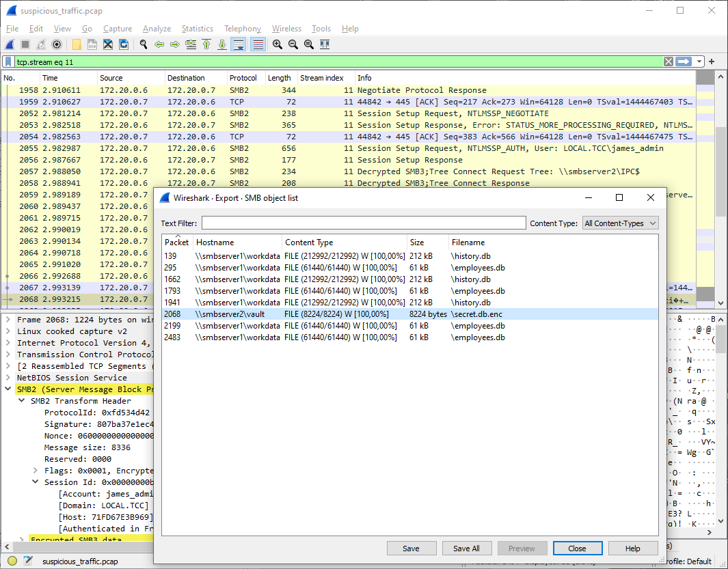Open the File menu
Image resolution: width=728 pixels, height=569 pixels.
(12, 29)
